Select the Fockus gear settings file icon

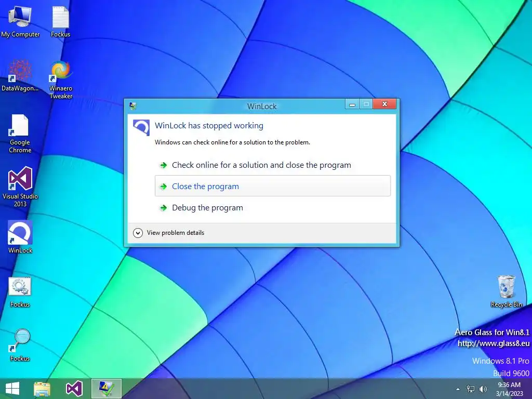[x=20, y=292]
